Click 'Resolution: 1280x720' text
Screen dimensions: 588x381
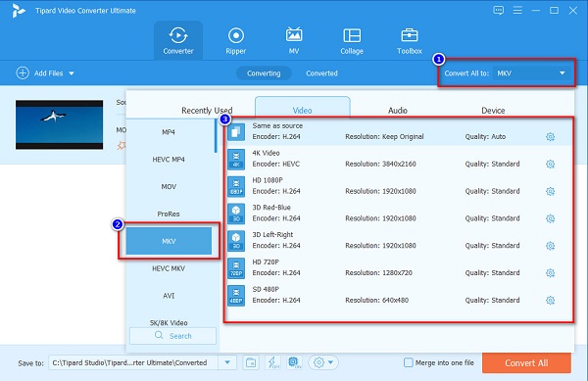click(x=378, y=273)
